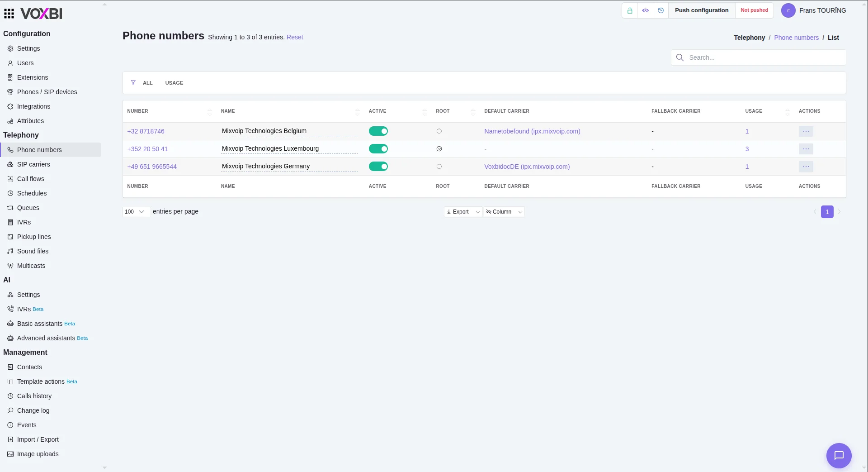Select the USAGE filter tab

[x=174, y=83]
